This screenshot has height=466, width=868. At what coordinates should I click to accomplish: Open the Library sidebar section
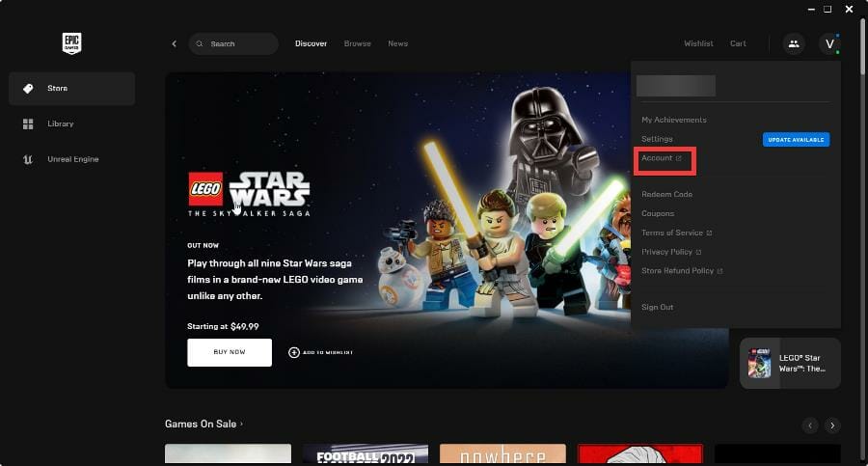point(72,123)
